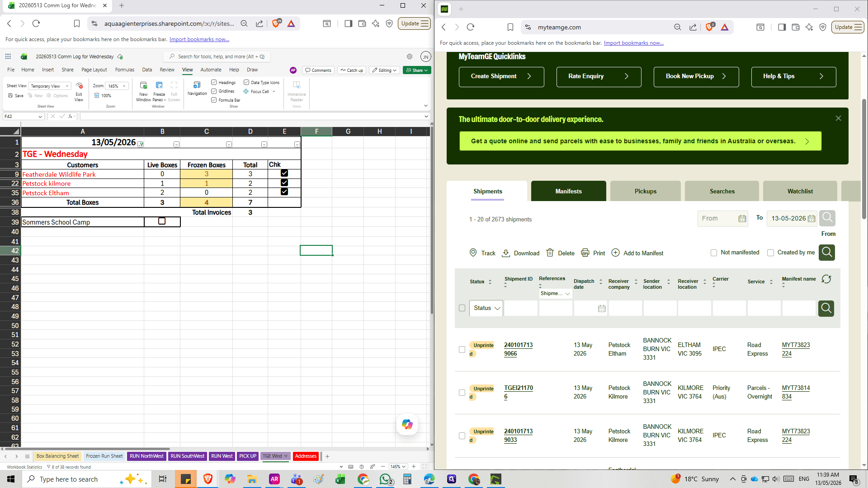868x488 pixels.
Task: Click Print icon in shipments toolbar
Action: pos(585,253)
